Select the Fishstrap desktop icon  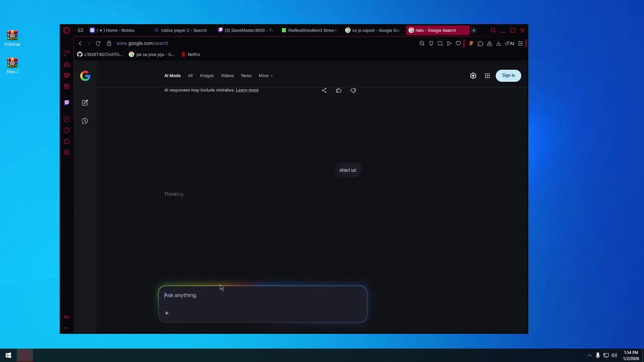pos(12,38)
